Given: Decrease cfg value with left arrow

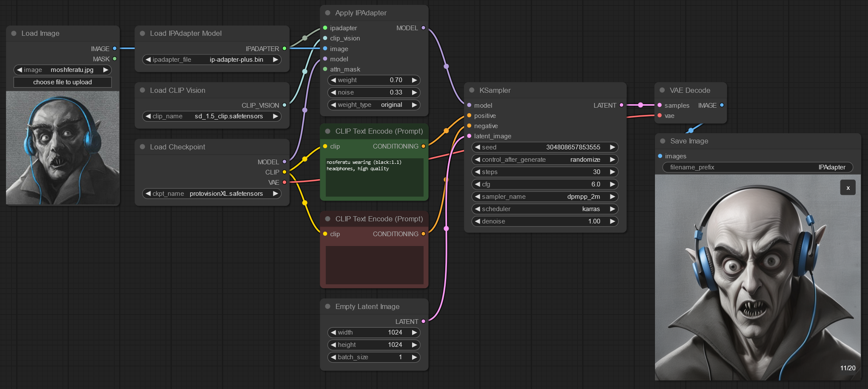Looking at the screenshot, I should pos(478,184).
